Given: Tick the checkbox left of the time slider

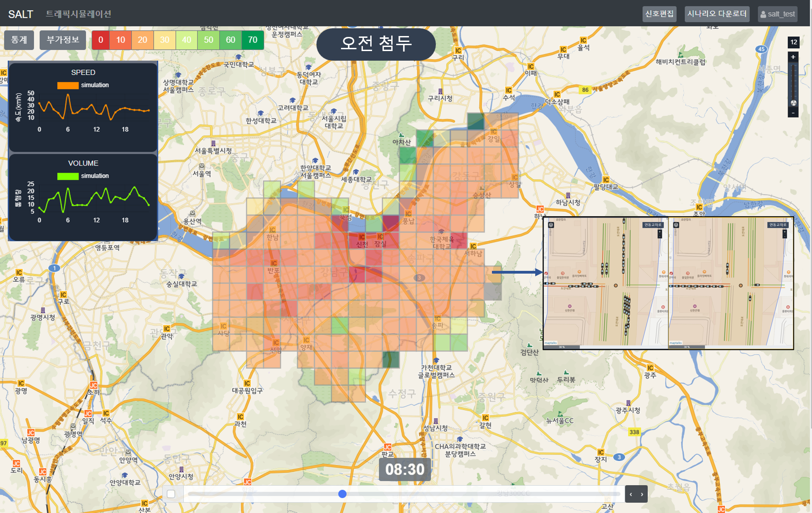Looking at the screenshot, I should [171, 494].
